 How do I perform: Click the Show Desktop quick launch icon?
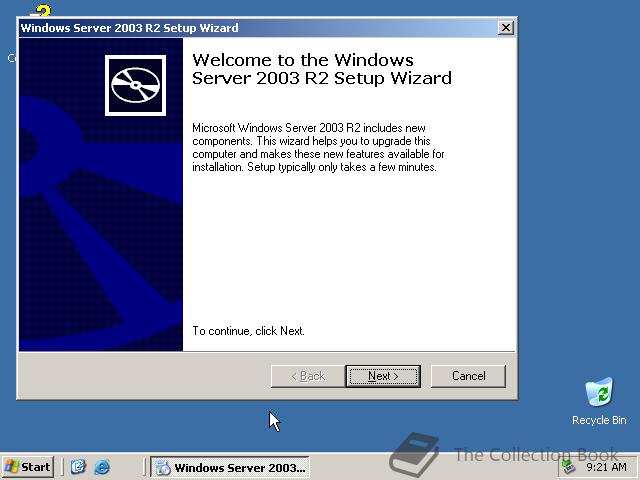click(78, 467)
